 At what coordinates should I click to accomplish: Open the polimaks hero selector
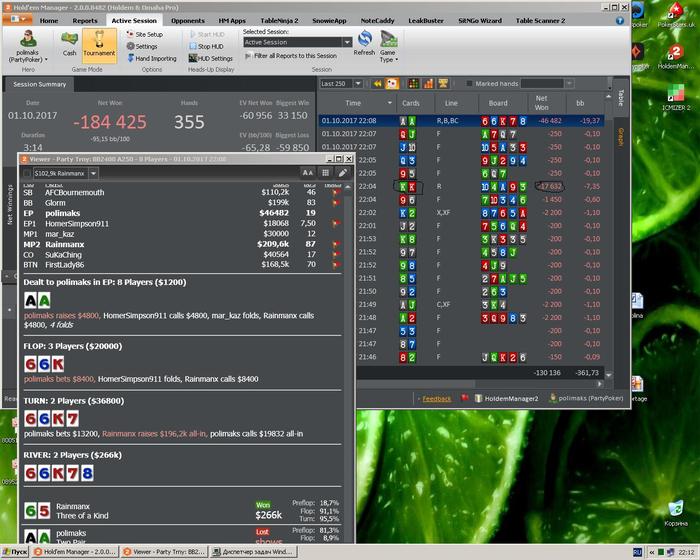[28, 44]
